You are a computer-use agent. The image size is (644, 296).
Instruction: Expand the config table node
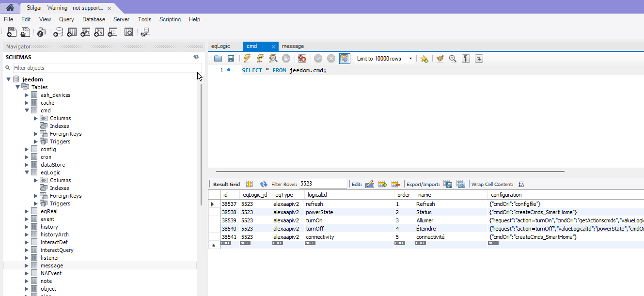coord(27,149)
